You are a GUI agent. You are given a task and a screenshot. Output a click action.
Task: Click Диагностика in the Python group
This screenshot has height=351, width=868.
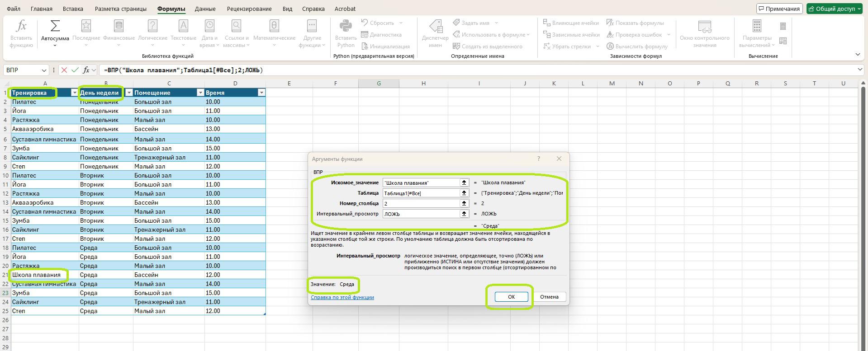tap(381, 35)
